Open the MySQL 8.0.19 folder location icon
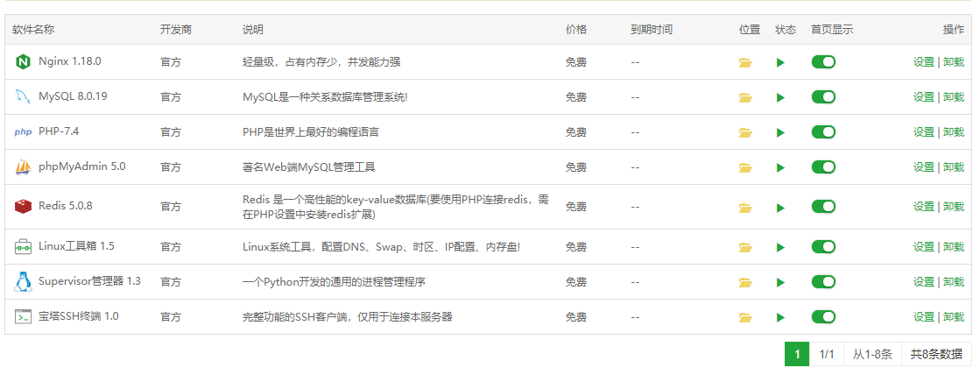The image size is (980, 375). (x=745, y=97)
